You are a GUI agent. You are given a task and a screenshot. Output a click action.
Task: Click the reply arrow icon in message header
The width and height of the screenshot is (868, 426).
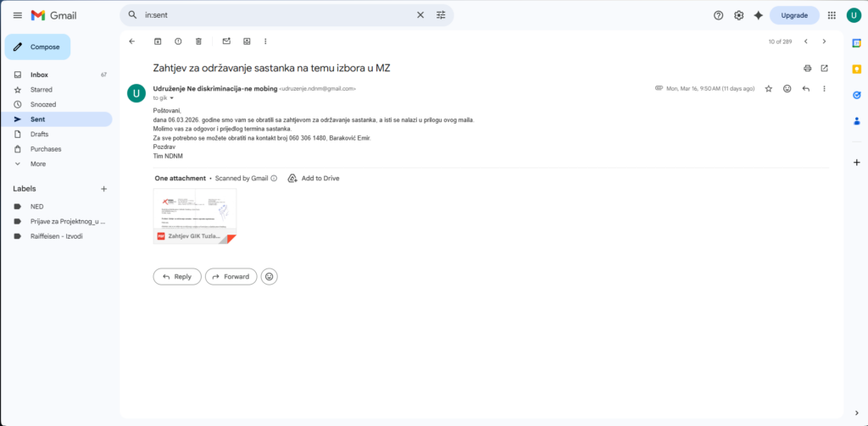coord(805,88)
